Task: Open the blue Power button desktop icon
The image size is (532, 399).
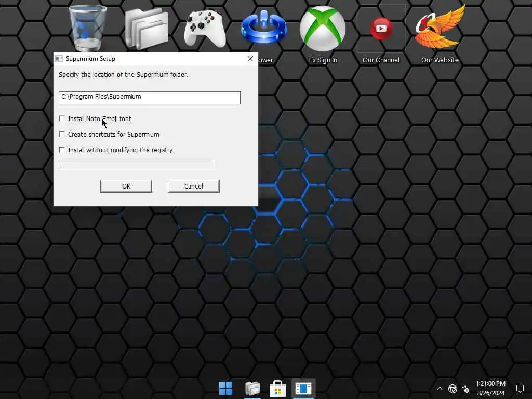Action: pos(263,27)
